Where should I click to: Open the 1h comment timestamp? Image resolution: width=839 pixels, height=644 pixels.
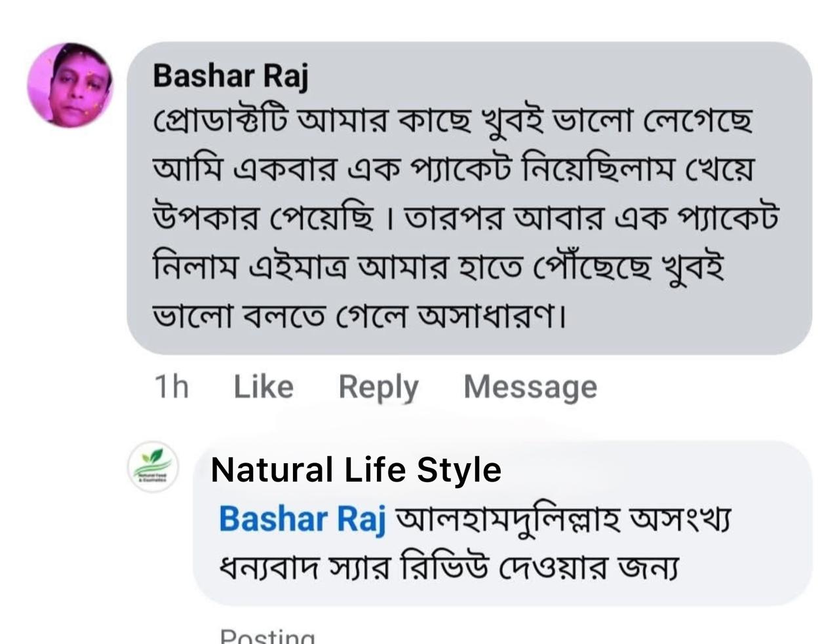pyautogui.click(x=171, y=387)
